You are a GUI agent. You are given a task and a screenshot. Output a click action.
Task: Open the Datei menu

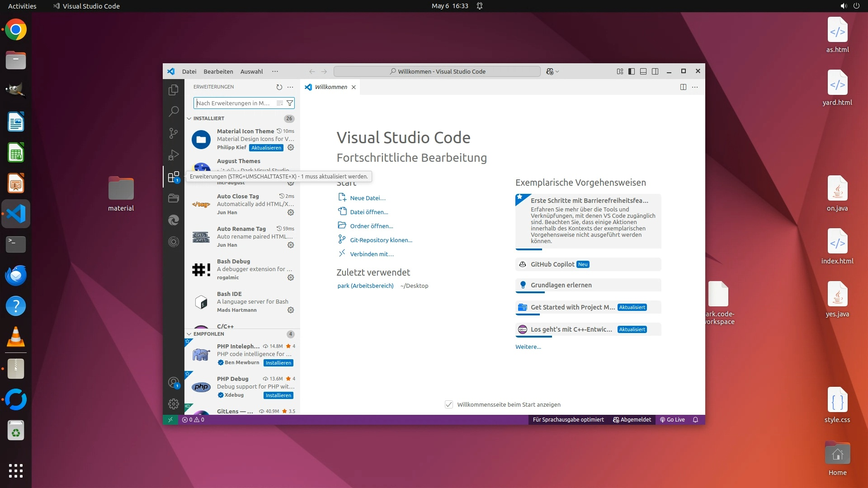[189, 71]
